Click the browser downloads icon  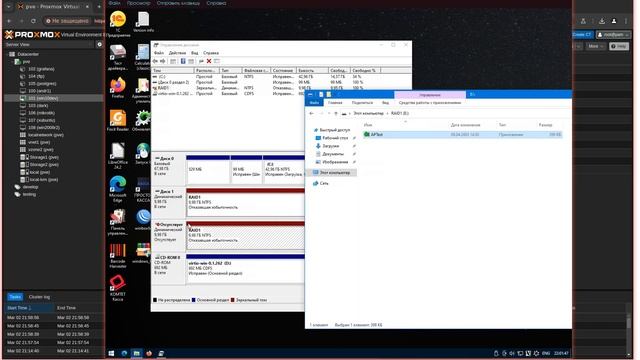[602, 21]
